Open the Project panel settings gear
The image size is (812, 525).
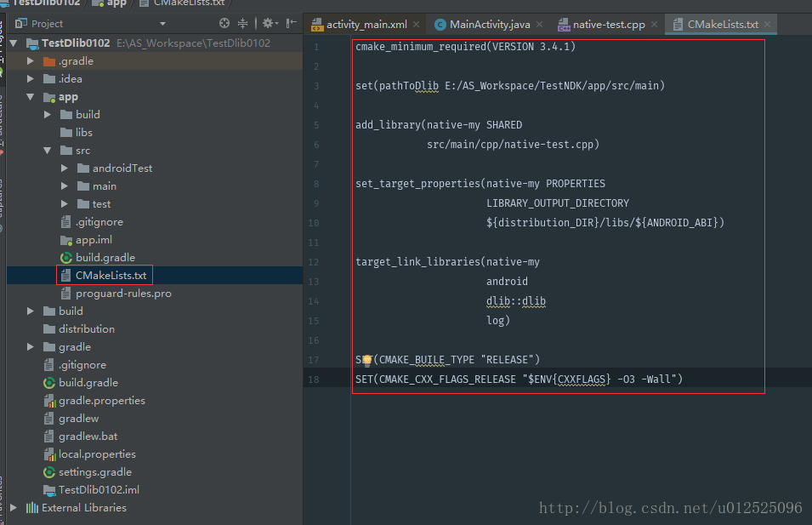click(x=268, y=24)
